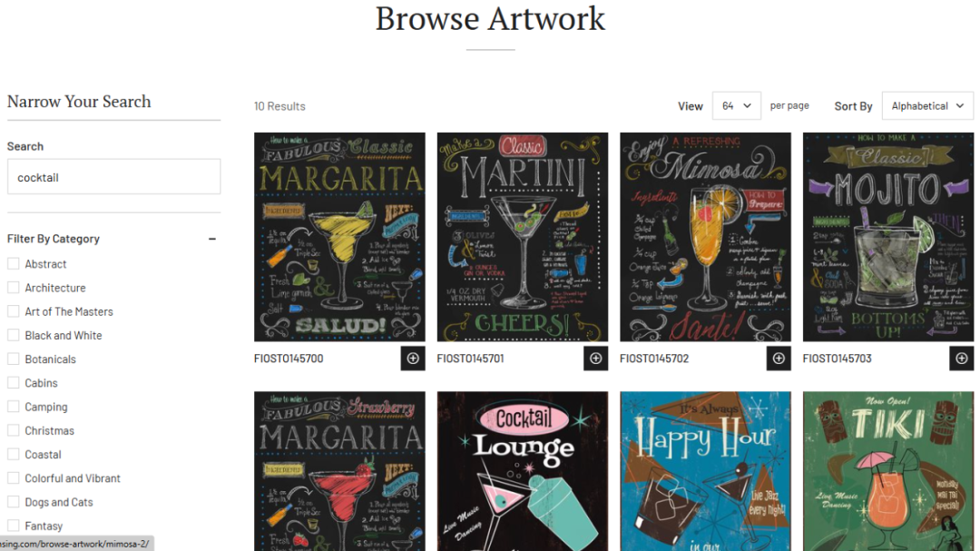Open the Classic Mojito artwork thumbnail
Screen dimensions: 980x551
pyautogui.click(x=888, y=237)
